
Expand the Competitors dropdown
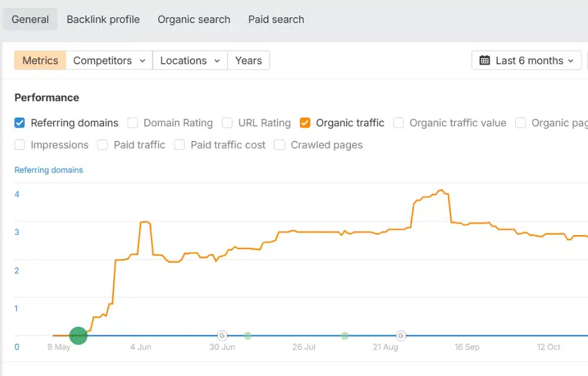109,61
